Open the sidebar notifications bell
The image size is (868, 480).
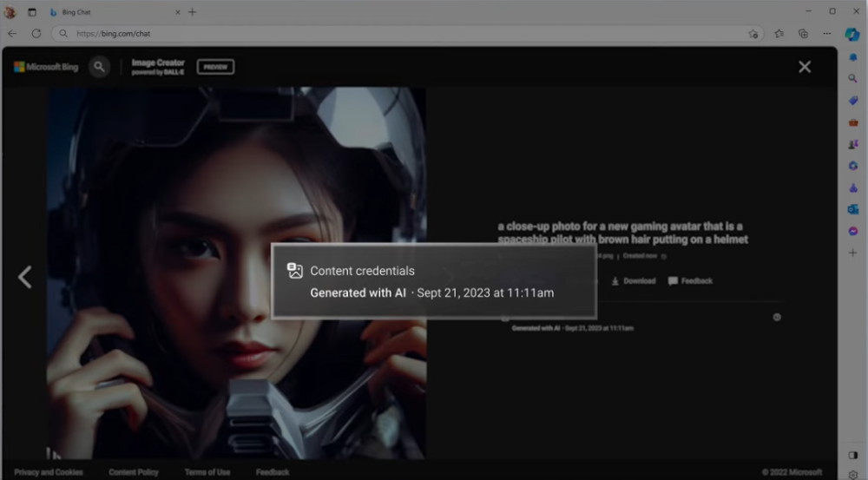(x=853, y=57)
